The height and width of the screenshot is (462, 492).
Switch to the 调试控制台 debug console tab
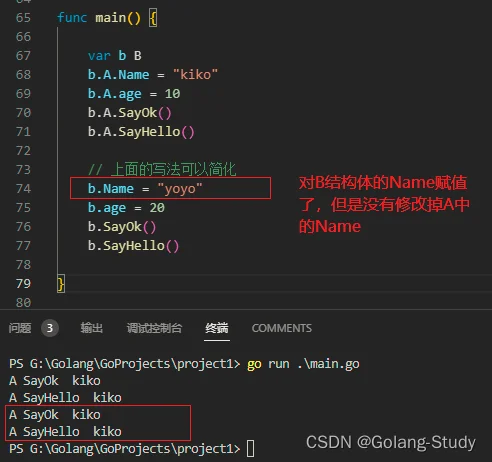(x=154, y=328)
